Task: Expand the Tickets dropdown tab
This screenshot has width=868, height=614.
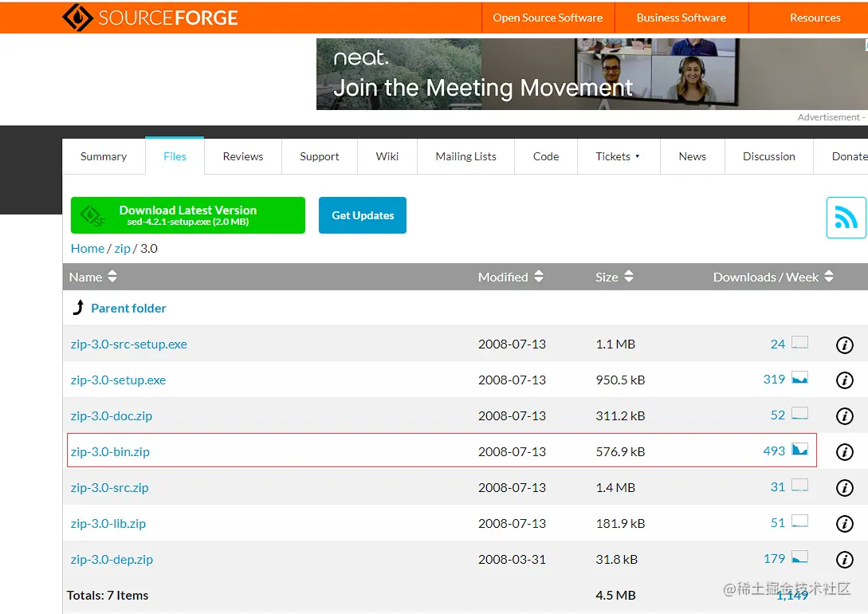Action: (619, 156)
